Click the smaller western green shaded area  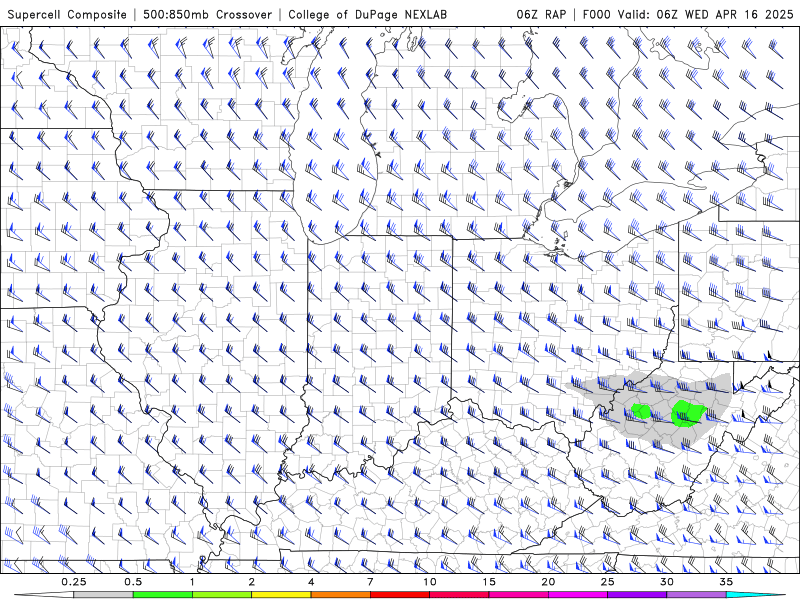tap(642, 411)
